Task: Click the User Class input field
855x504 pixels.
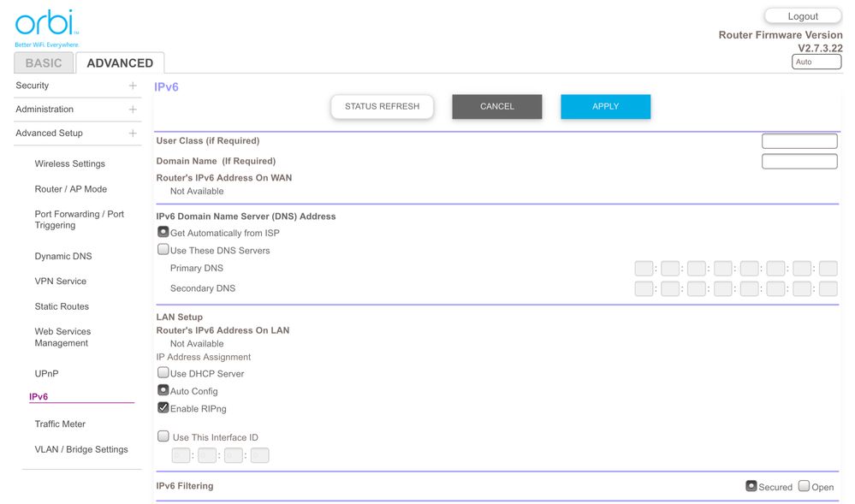Action: coord(799,141)
